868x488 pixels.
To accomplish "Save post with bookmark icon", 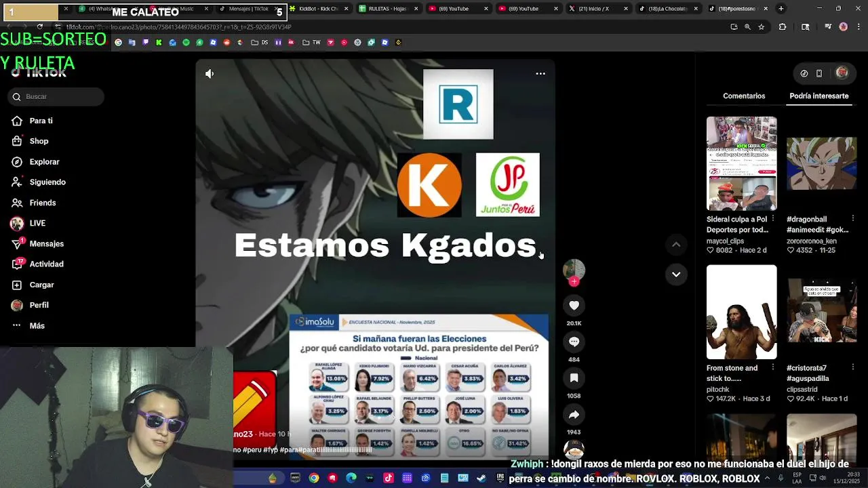I will (x=574, y=378).
